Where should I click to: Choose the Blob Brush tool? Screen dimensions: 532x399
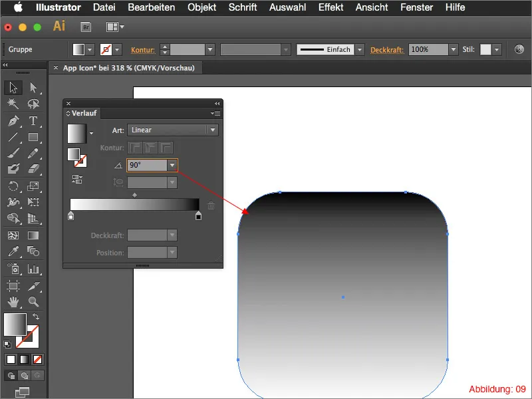[x=13, y=169]
